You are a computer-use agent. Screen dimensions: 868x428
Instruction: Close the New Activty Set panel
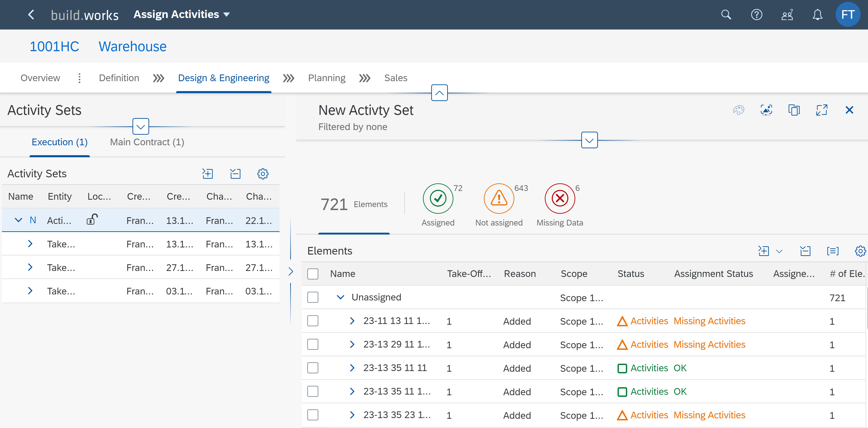849,110
